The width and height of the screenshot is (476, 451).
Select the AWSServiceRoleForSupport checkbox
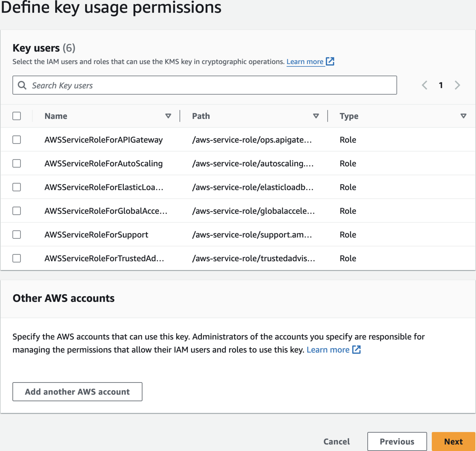[x=17, y=235]
